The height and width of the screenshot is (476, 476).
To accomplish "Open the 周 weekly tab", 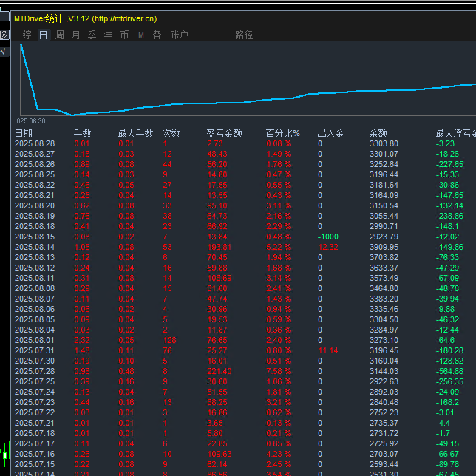I will pyautogui.click(x=59, y=35).
